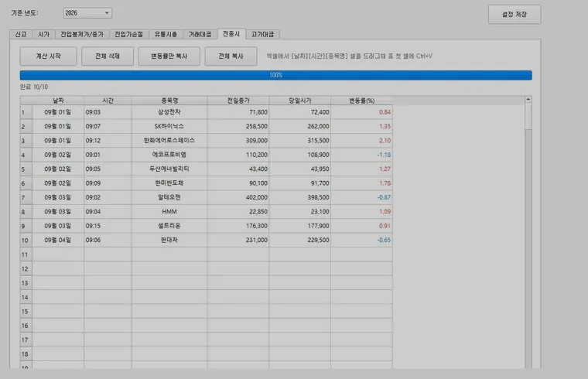Screen dimensions: 588x379
Task: Click the 71,800 previous close cell
Action: 238,112
